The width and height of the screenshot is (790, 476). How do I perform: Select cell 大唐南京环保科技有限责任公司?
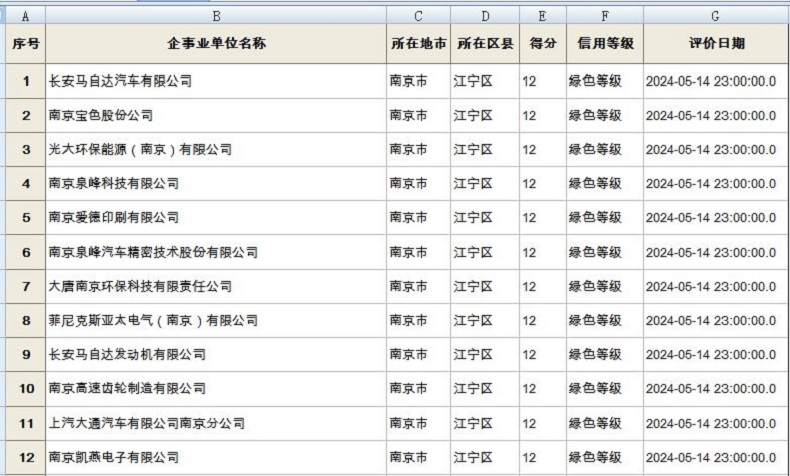click(216, 287)
